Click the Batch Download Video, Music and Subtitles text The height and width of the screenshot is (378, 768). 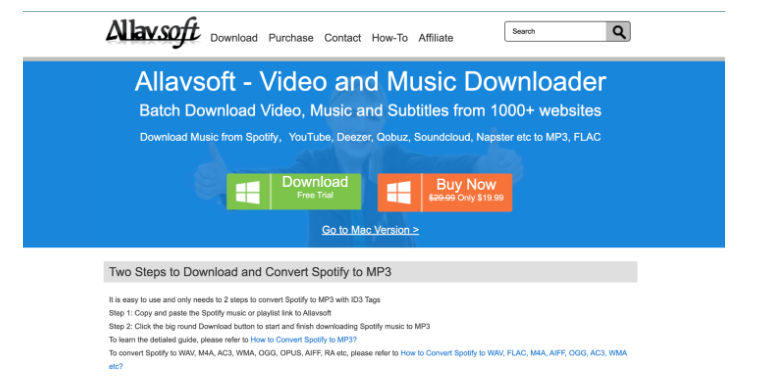pos(370,110)
